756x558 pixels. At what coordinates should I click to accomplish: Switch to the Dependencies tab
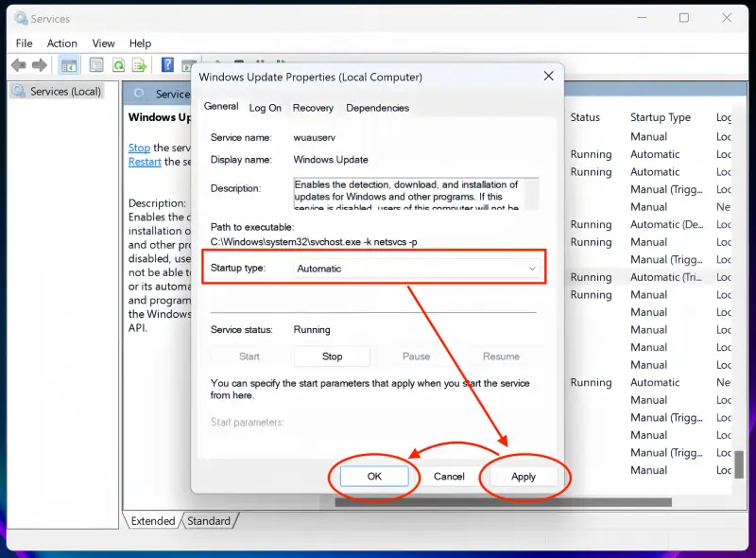[x=377, y=108]
